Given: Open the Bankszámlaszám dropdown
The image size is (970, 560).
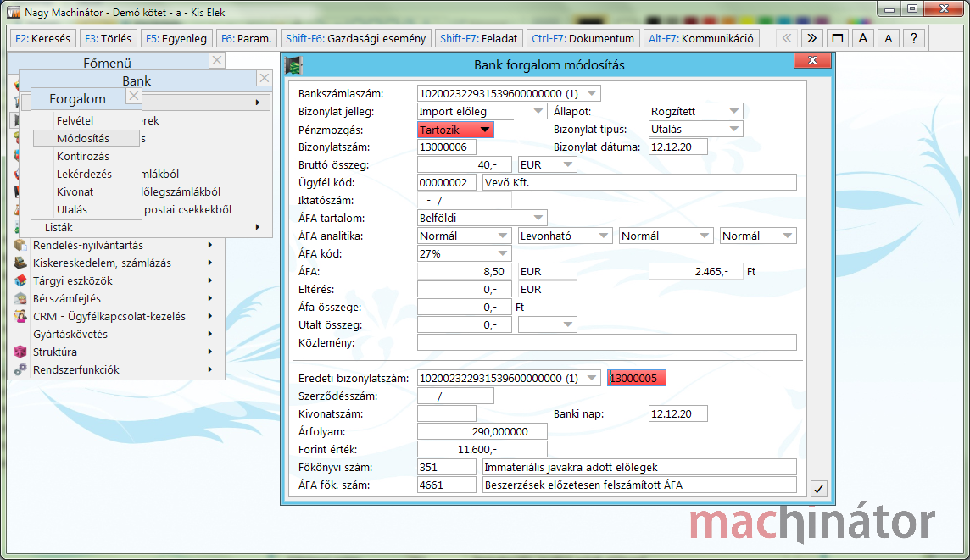Looking at the screenshot, I should point(592,94).
